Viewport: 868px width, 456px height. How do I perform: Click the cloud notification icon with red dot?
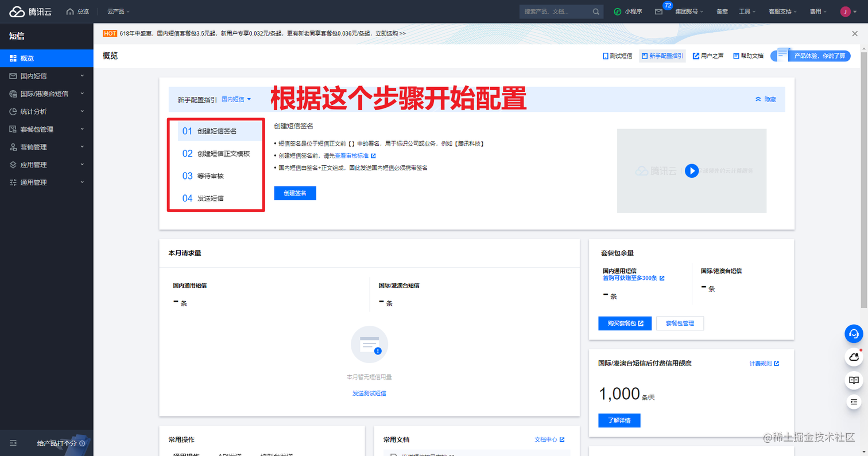pyautogui.click(x=854, y=357)
